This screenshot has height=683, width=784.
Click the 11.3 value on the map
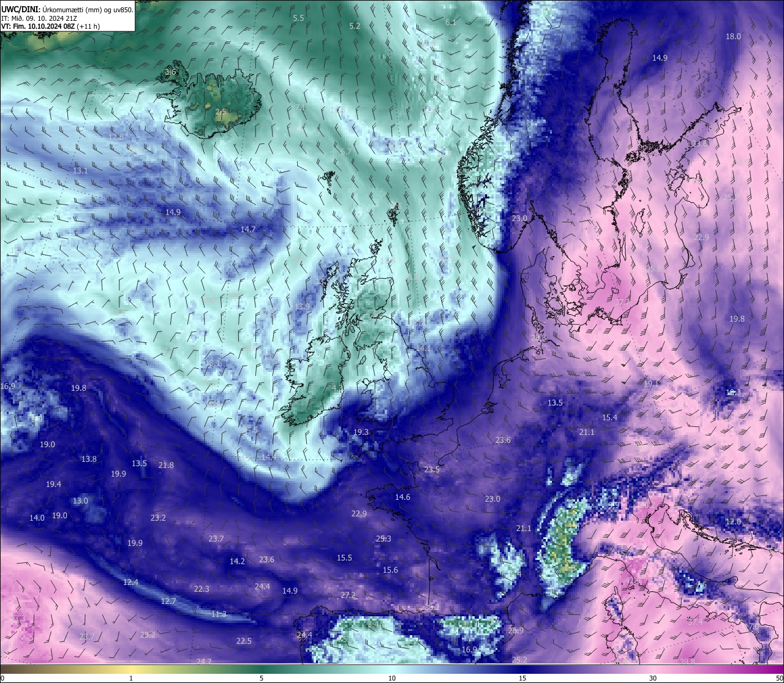219,614
